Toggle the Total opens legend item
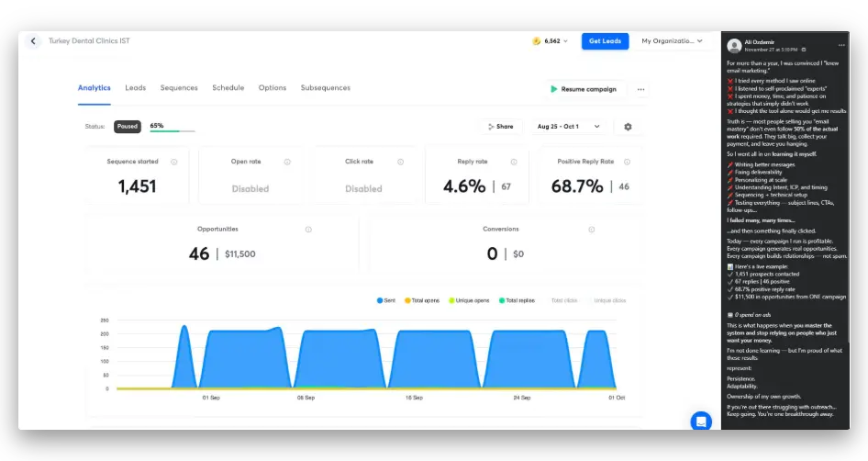868x461 pixels. point(422,300)
